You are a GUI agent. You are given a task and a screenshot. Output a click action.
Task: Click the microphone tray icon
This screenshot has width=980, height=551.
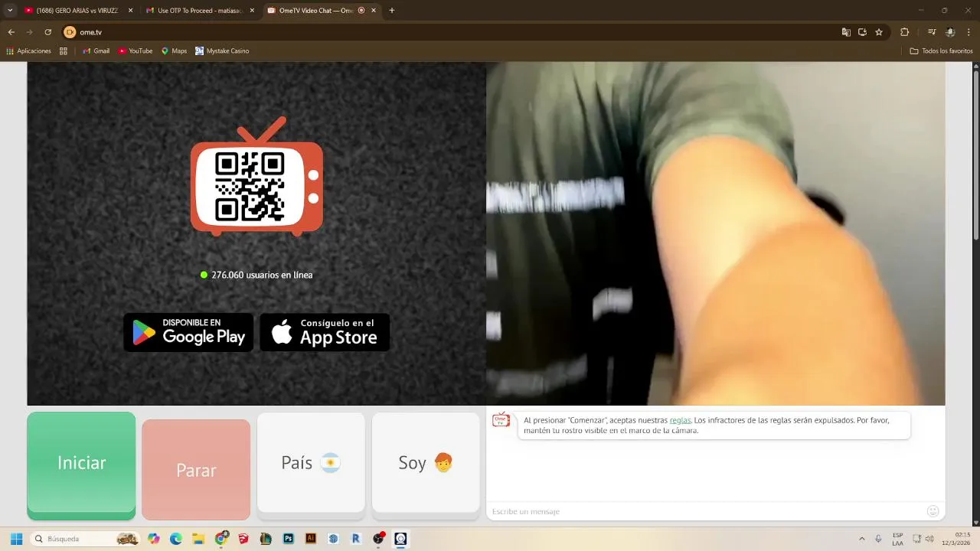coord(878,539)
